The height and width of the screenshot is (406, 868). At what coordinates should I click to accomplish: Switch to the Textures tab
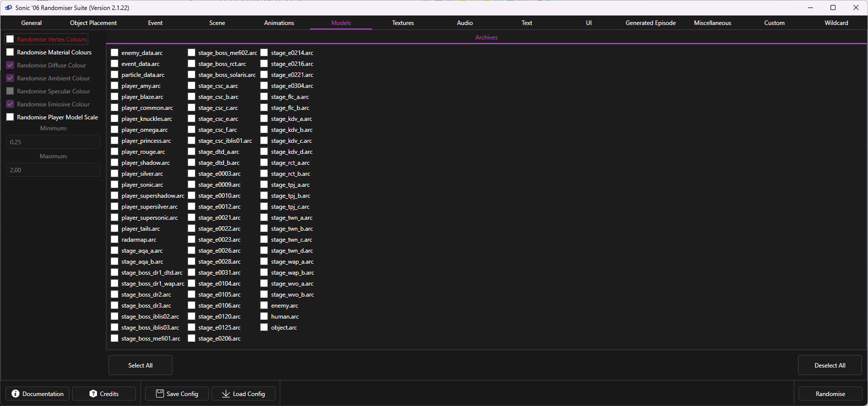tap(402, 23)
